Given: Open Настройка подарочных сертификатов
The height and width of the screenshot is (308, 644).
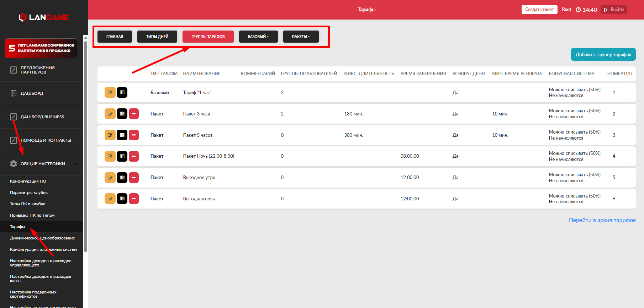Looking at the screenshot, I should pos(33,294).
